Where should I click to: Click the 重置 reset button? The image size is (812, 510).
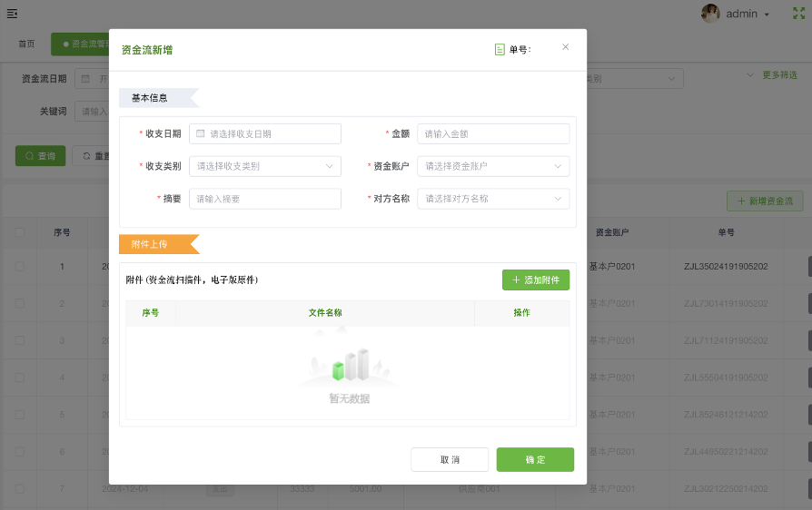pyautogui.click(x=91, y=156)
